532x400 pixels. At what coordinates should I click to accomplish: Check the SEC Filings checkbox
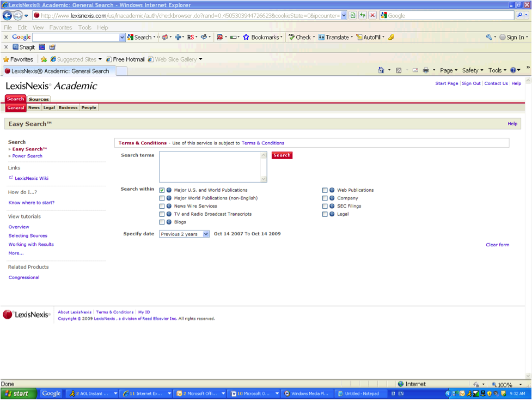tap(325, 206)
